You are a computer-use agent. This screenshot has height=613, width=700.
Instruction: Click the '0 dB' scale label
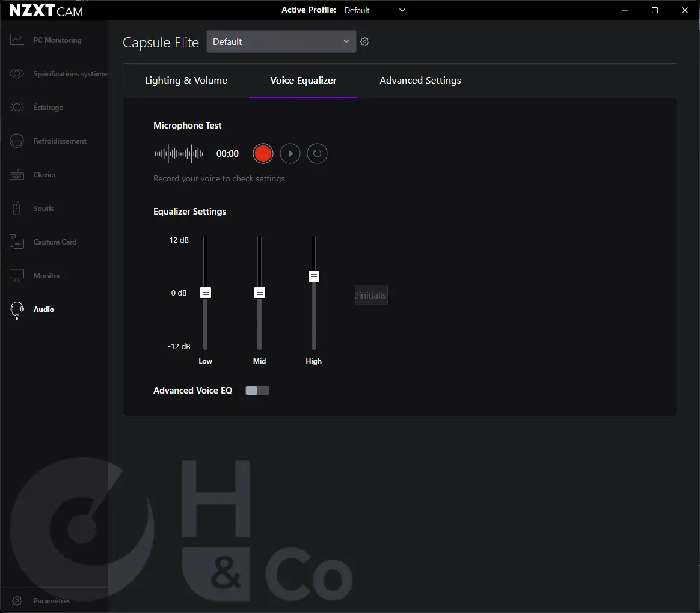pos(179,293)
